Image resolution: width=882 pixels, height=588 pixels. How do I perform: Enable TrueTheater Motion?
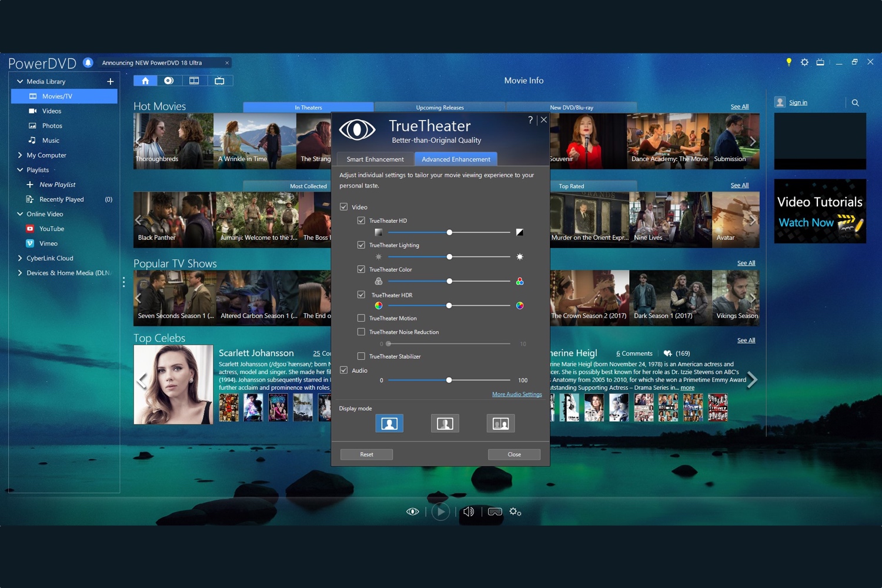coord(361,318)
